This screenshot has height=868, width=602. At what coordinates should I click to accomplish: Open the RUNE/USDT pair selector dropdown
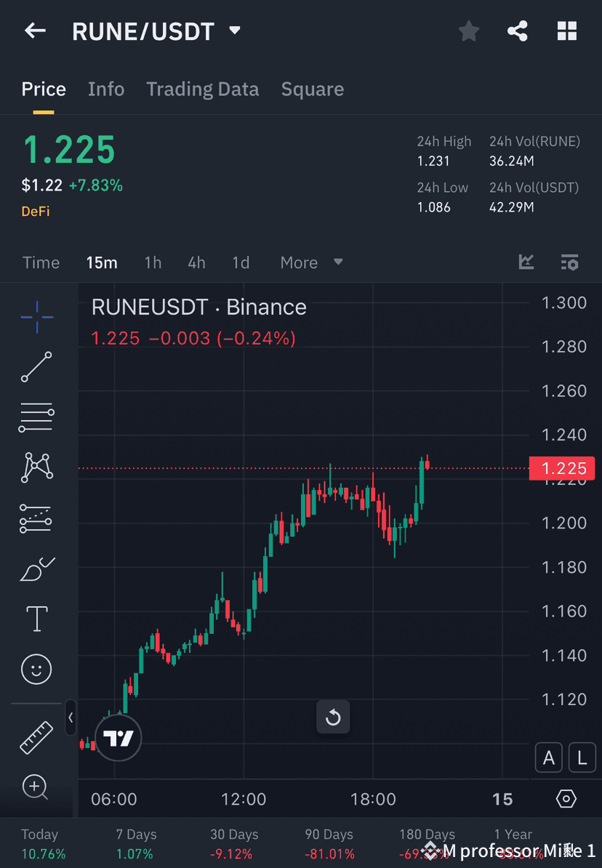point(234,31)
